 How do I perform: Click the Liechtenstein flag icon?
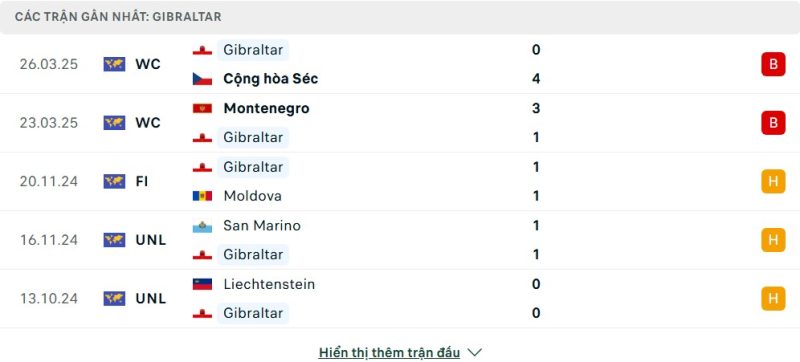(x=202, y=284)
